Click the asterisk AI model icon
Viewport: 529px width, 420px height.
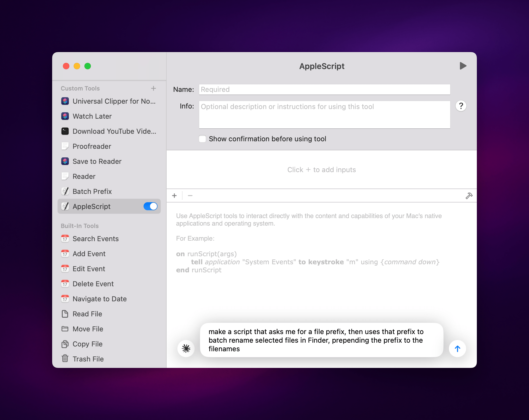pos(186,349)
